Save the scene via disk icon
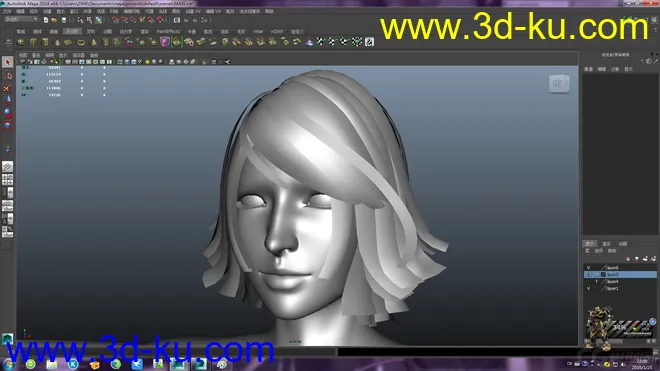 pos(64,20)
